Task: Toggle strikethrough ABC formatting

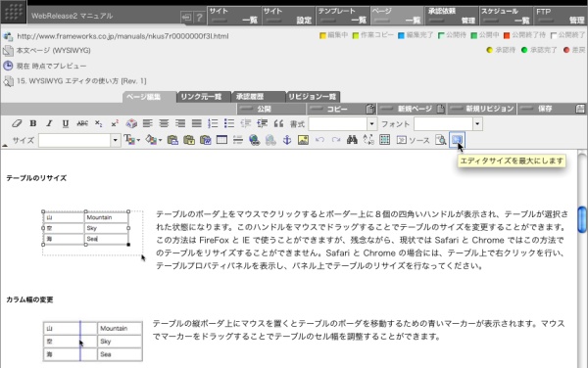Action: (82, 123)
